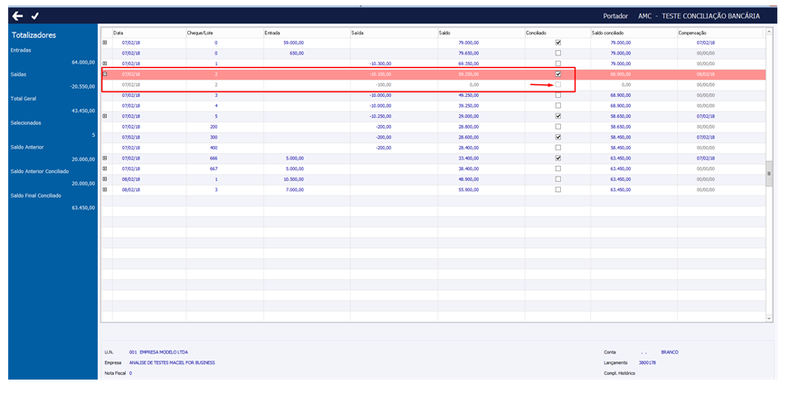Select Entradas total 64.000,00 in Totalizadores
Screen dimensions: 800x405
click(83, 62)
